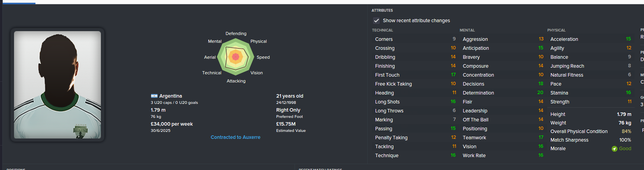644x170 pixels.
Task: Toggle Show recent attribute changes checkbox
Action: (x=376, y=21)
